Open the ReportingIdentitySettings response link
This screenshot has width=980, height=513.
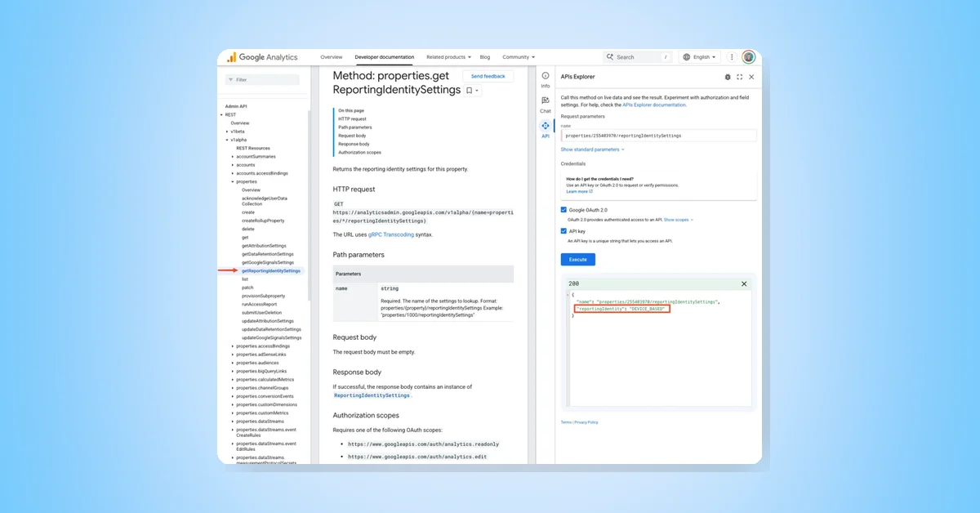tap(372, 395)
